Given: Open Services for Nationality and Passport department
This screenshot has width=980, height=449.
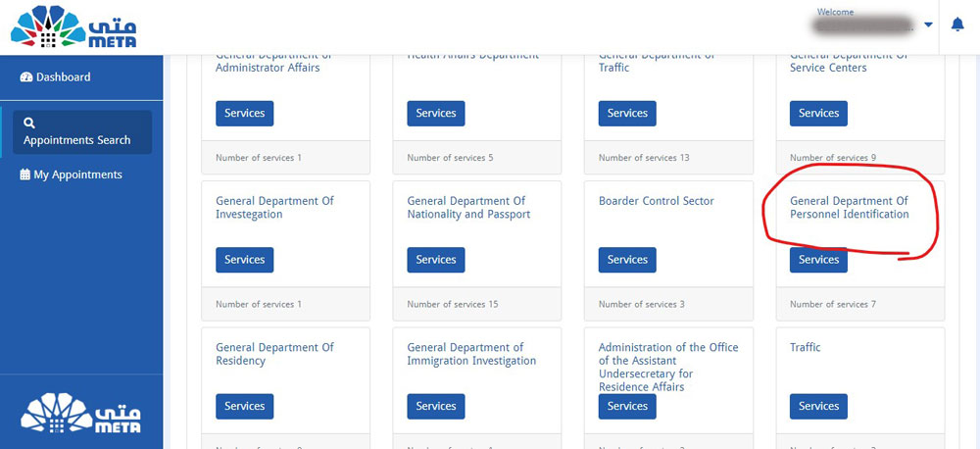Looking at the screenshot, I should click(436, 260).
